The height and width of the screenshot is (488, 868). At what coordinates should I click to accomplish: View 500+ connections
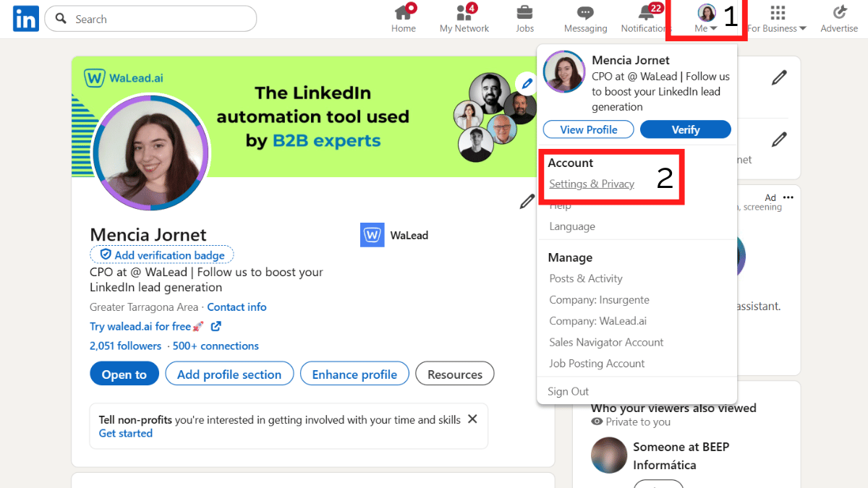click(216, 346)
